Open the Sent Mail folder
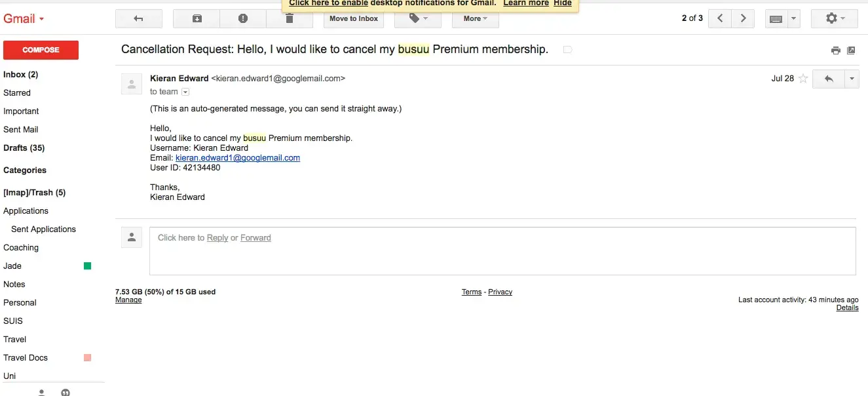The height and width of the screenshot is (396, 868). (x=21, y=130)
